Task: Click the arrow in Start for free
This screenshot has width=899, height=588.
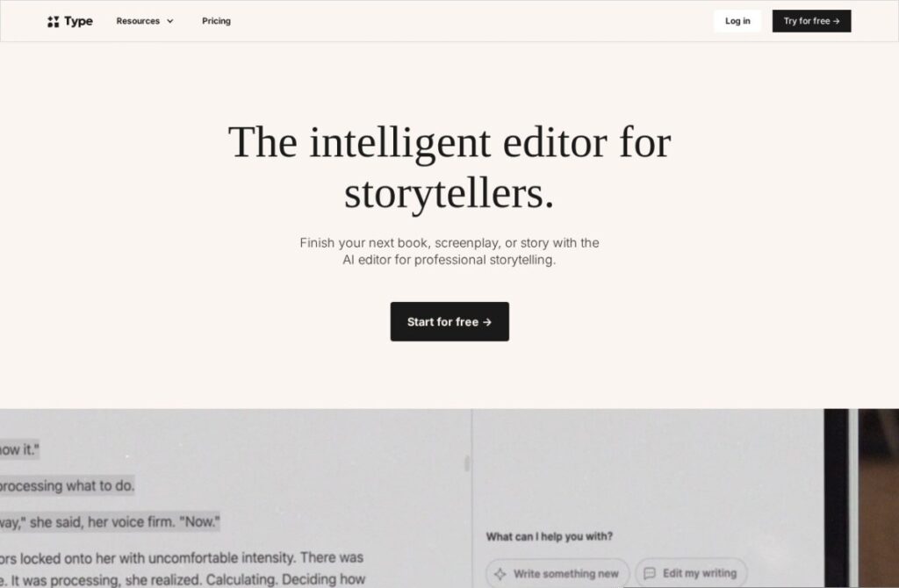Action: click(487, 322)
